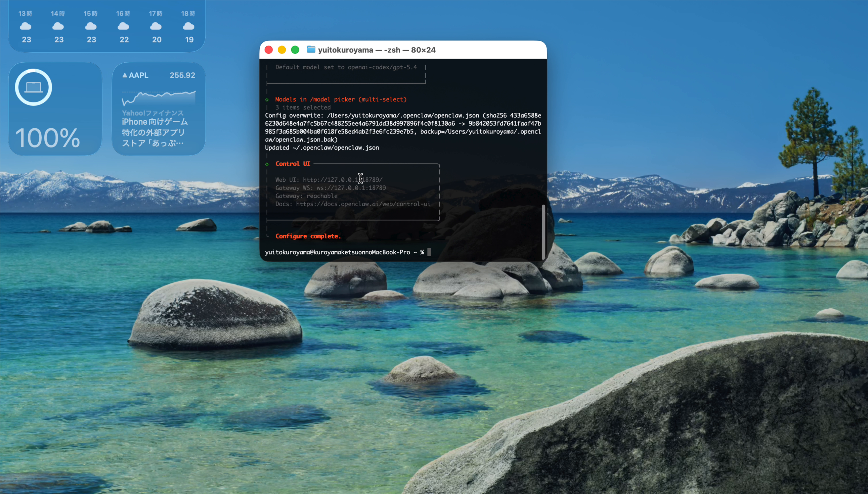Open the Web UI link http://127.0.0.1:18789
The height and width of the screenshot is (494, 868).
point(342,179)
